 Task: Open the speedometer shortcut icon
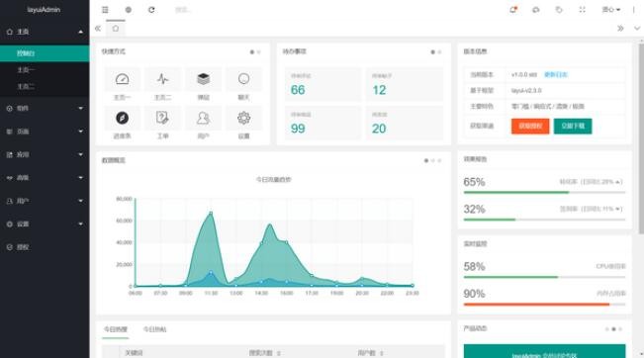click(122, 79)
